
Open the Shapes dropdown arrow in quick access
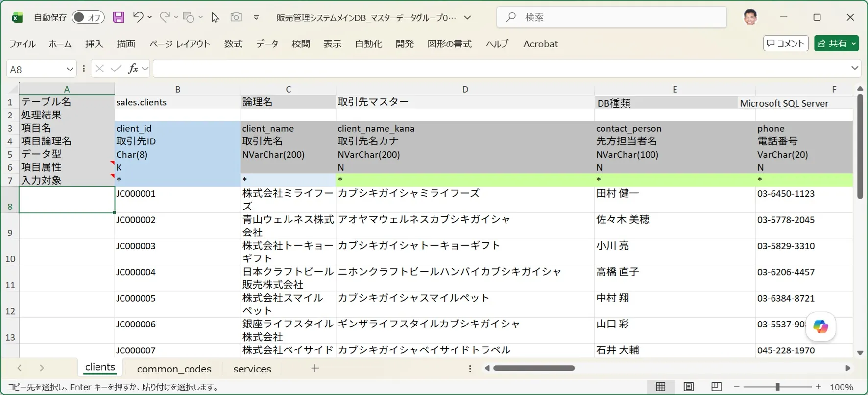(x=201, y=17)
